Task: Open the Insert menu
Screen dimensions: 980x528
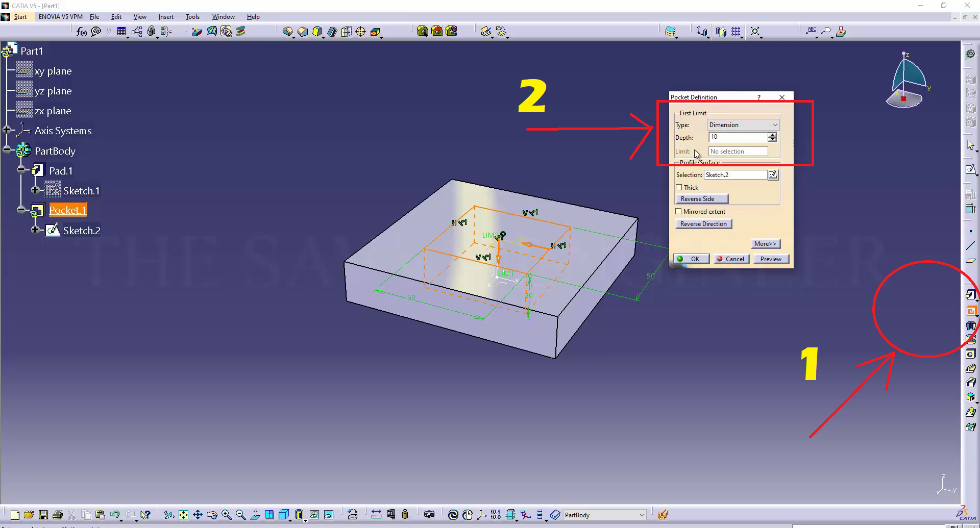Action: [x=165, y=17]
